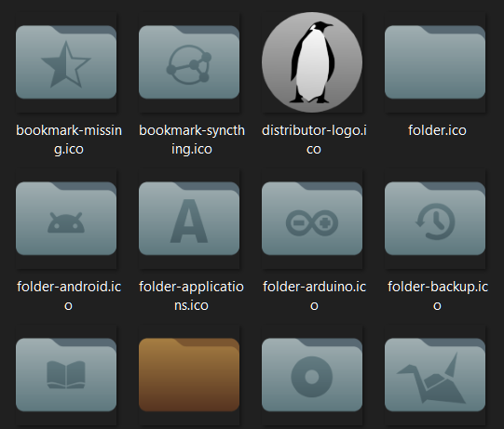504x429 pixels.
Task: Click the folder-arduino.ico filename label
Action: 314,296
